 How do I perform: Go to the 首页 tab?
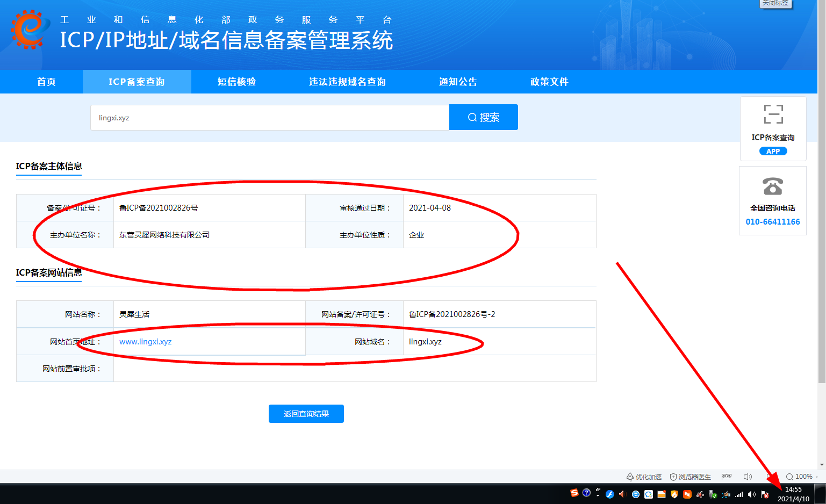tap(46, 82)
